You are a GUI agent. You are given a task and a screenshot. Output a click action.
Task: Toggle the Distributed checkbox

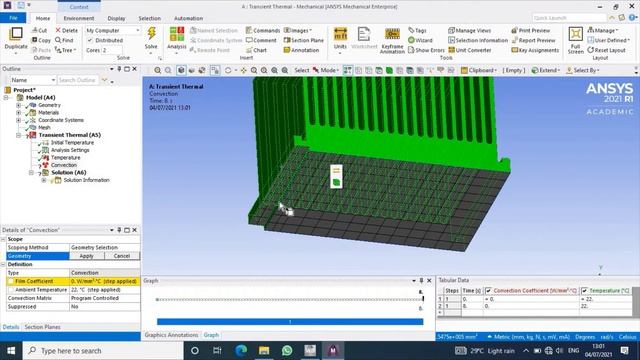click(90, 40)
